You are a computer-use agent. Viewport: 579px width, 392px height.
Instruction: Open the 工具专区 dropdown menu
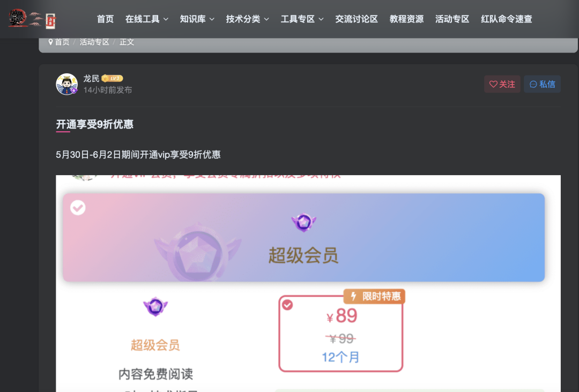302,19
